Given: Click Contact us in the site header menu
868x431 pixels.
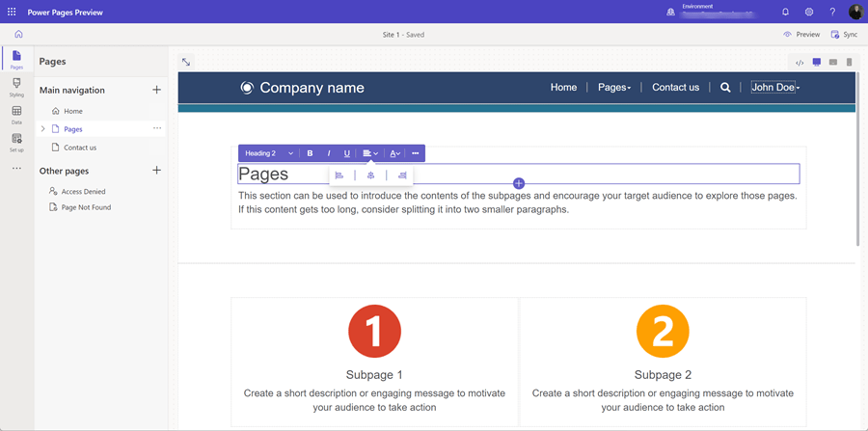Looking at the screenshot, I should click(x=675, y=87).
